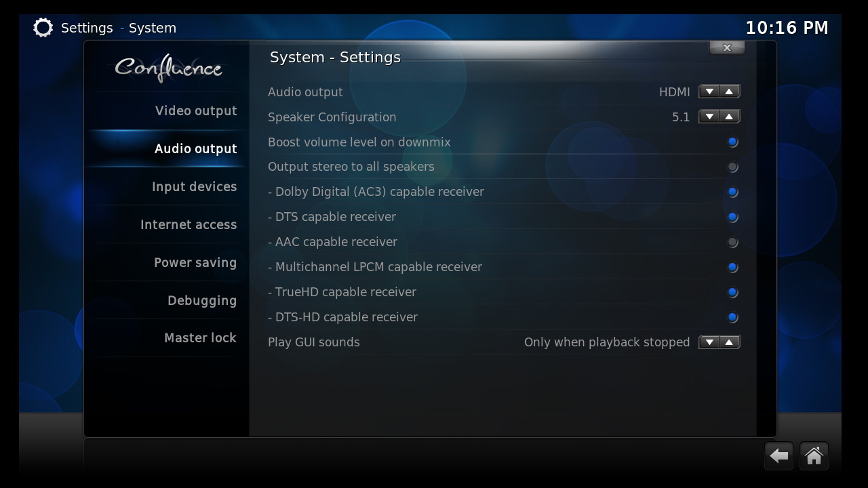This screenshot has height=488, width=868.
Task: Open the Power saving section
Action: pos(195,262)
